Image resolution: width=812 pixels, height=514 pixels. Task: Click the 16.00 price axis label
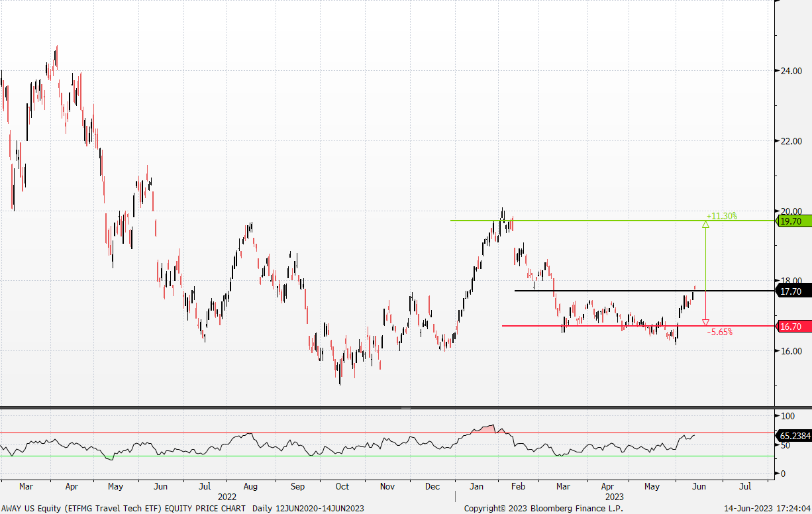(790, 351)
